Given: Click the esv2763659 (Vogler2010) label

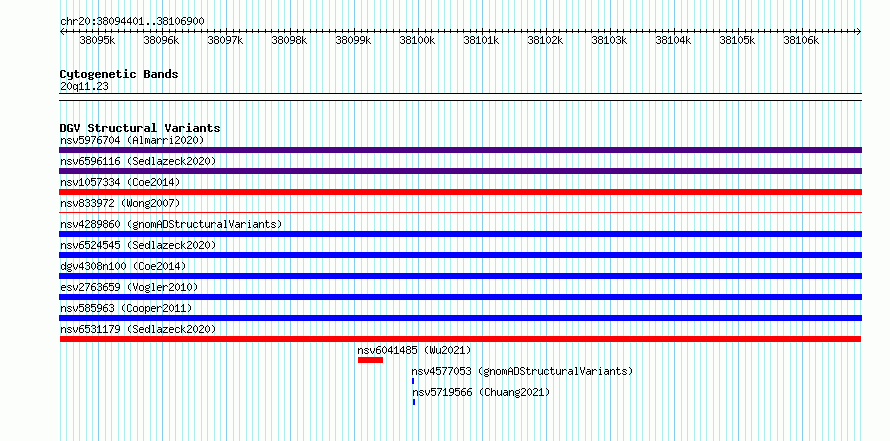Looking at the screenshot, I should [x=129, y=287].
